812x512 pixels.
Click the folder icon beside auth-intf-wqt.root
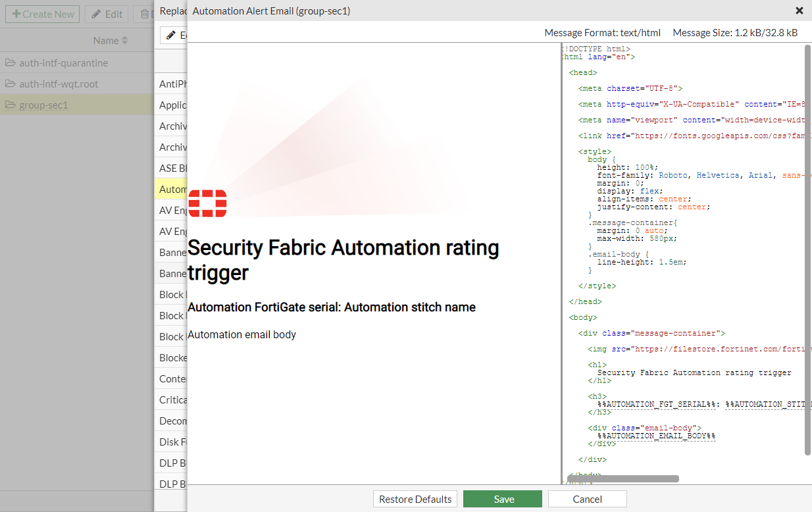11,84
